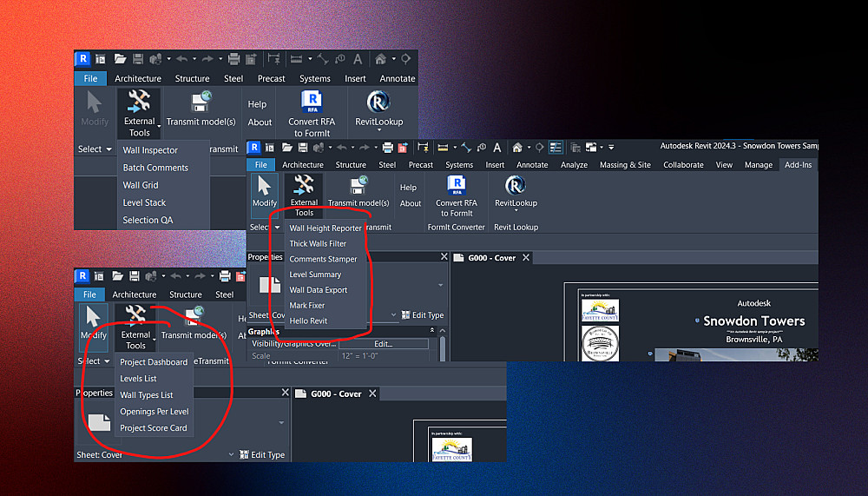The image size is (868, 496).
Task: Open External Tools in the Snowdon Towers window
Action: click(x=304, y=195)
